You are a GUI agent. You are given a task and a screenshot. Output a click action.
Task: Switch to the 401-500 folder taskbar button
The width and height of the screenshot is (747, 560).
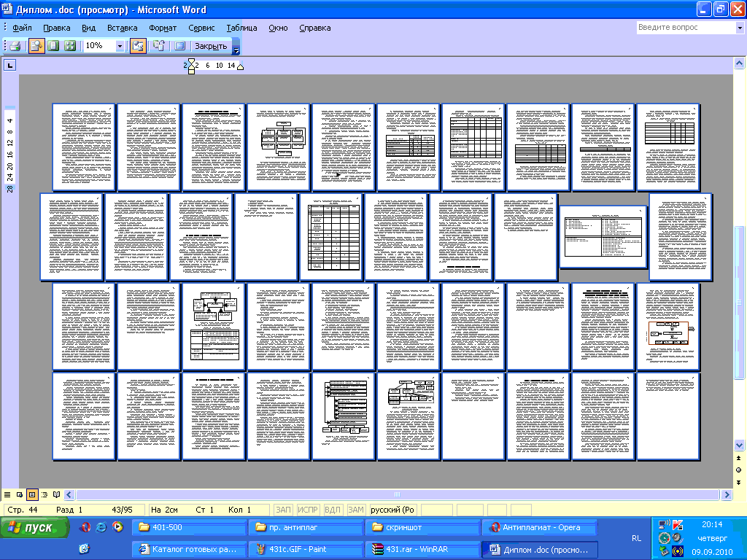click(189, 528)
